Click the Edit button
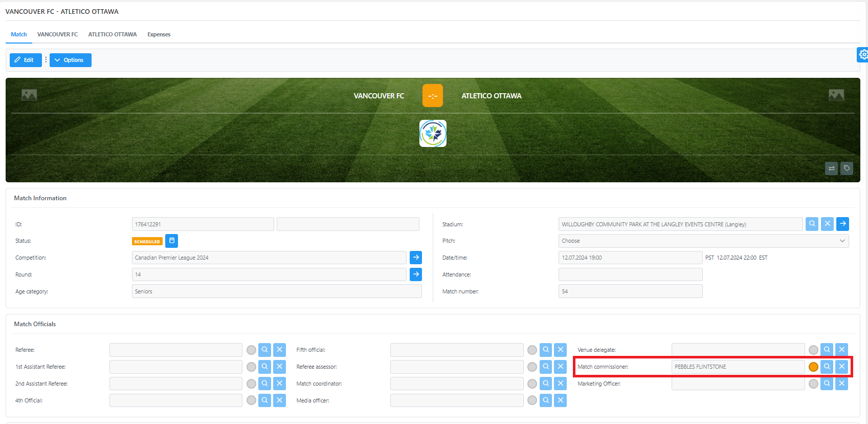The height and width of the screenshot is (424, 868). tap(25, 60)
